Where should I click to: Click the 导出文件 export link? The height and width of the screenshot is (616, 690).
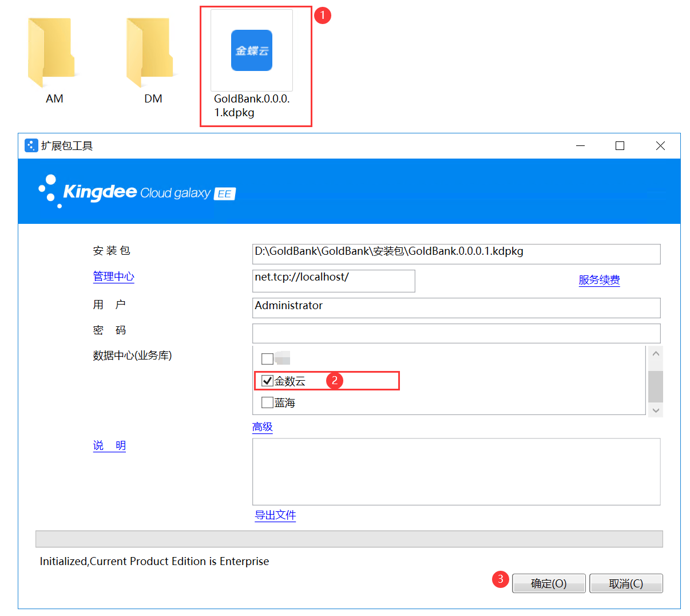[x=275, y=515]
